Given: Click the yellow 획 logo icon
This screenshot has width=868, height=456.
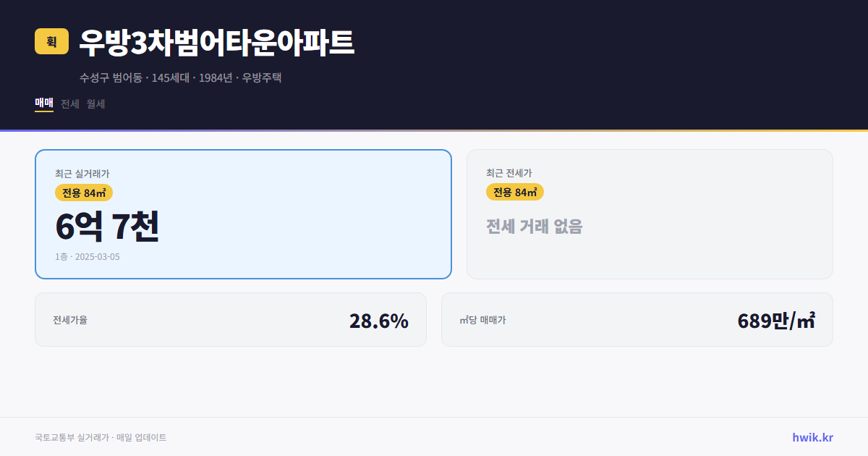Looking at the screenshot, I should (x=50, y=42).
